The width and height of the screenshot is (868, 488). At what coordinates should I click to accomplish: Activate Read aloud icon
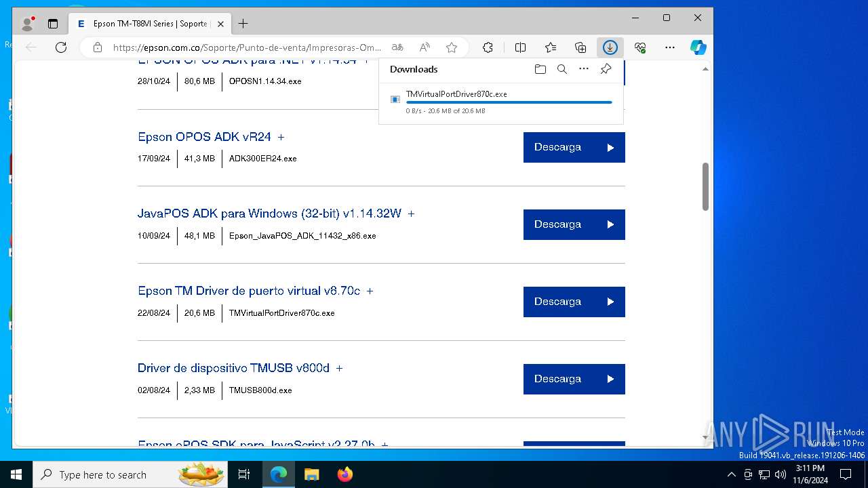click(x=425, y=47)
